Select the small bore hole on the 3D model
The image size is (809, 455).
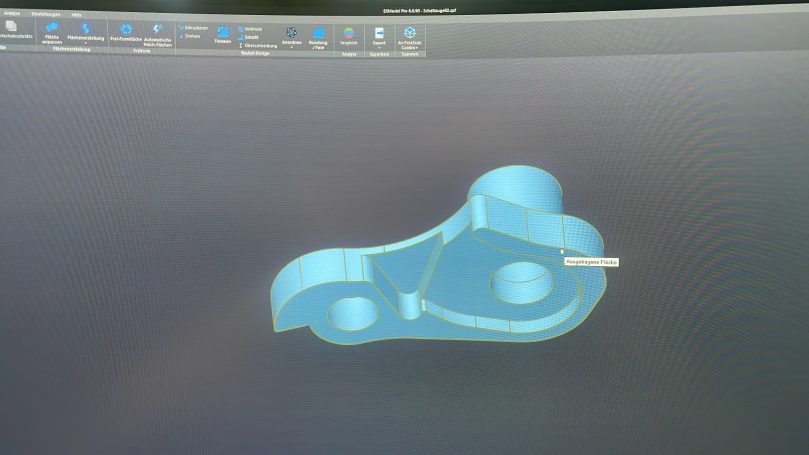353,314
